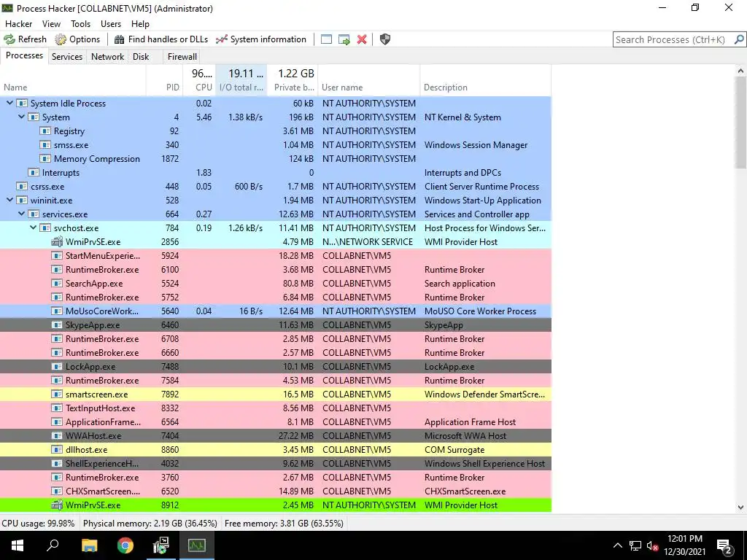Image resolution: width=747 pixels, height=560 pixels.
Task: Click the find window toolbar icon
Action: [326, 39]
